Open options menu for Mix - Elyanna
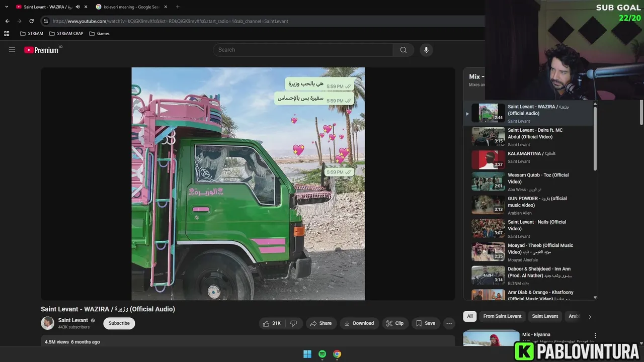 595,335
